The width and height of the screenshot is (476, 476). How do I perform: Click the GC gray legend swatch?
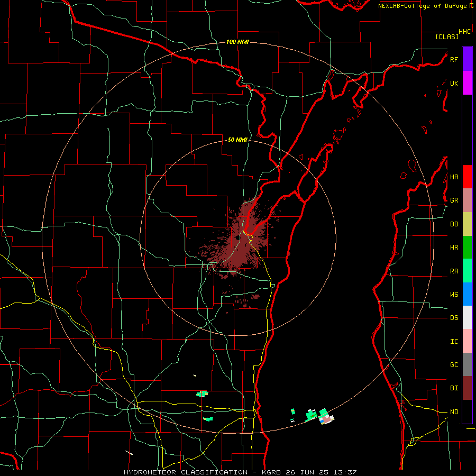467,364
